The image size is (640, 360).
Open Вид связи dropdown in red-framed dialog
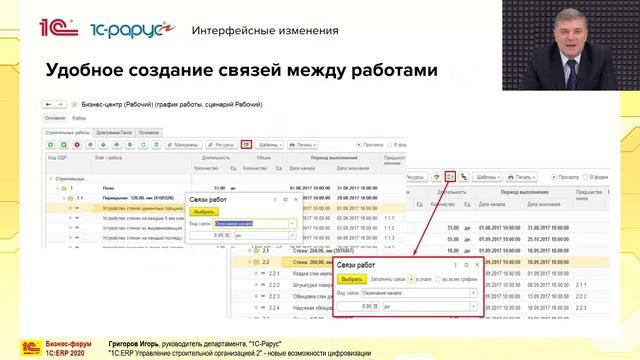[x=473, y=293]
